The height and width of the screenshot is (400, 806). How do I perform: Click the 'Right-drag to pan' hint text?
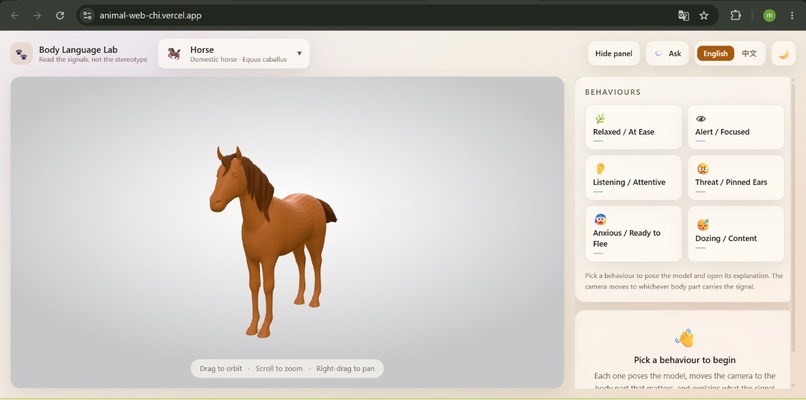point(345,369)
